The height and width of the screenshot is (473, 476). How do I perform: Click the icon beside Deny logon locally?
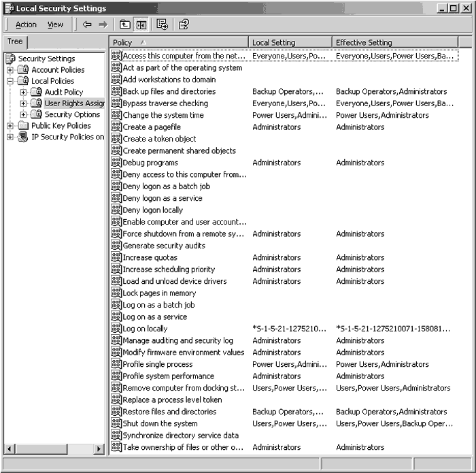point(116,210)
